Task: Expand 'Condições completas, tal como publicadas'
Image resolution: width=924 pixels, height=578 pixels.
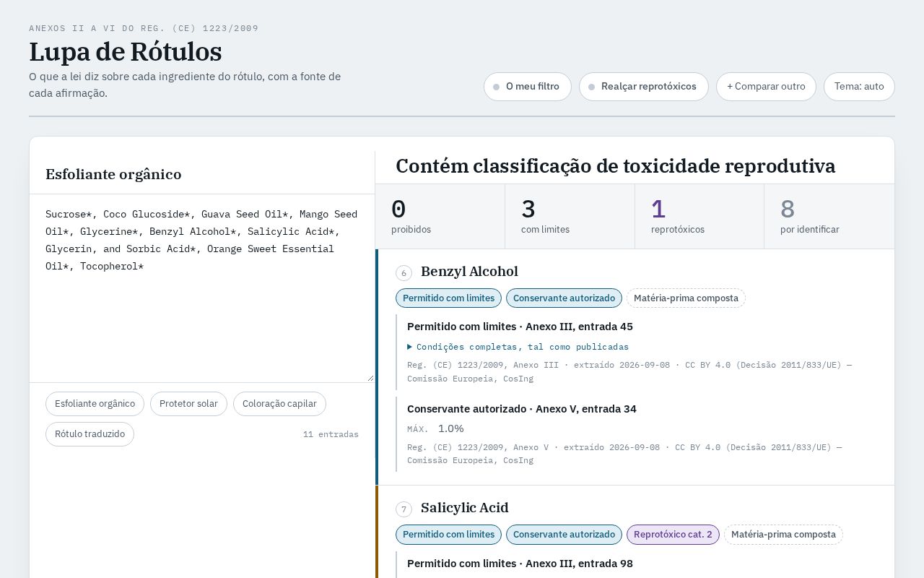Action: pos(518,347)
